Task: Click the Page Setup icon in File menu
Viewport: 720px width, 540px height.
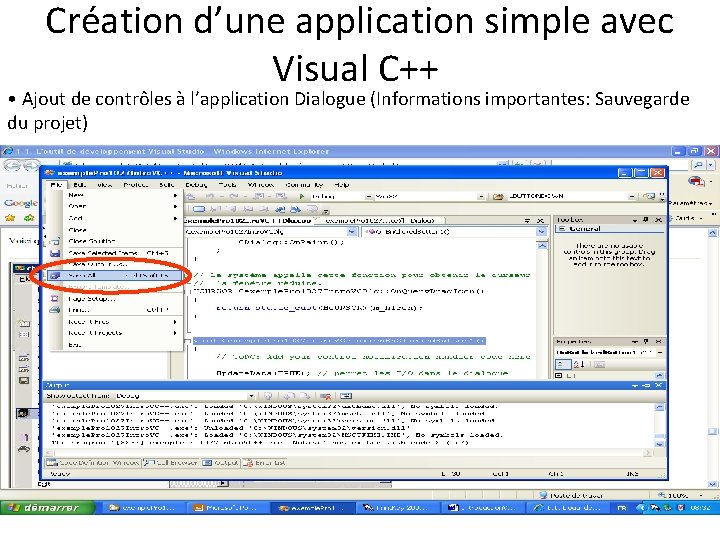Action: [x=55, y=298]
